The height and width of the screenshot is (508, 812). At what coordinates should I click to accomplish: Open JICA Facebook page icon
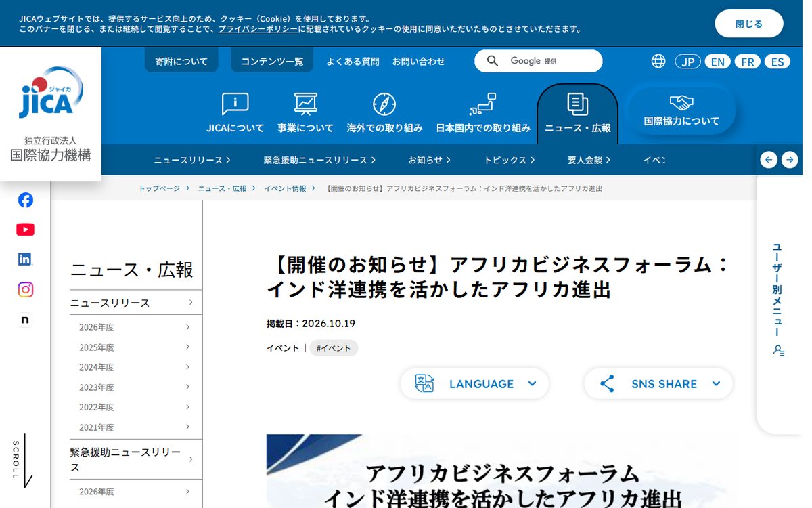pos(25,200)
